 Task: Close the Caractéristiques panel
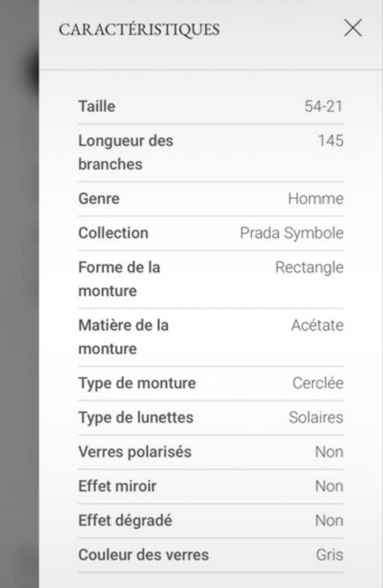point(353,28)
